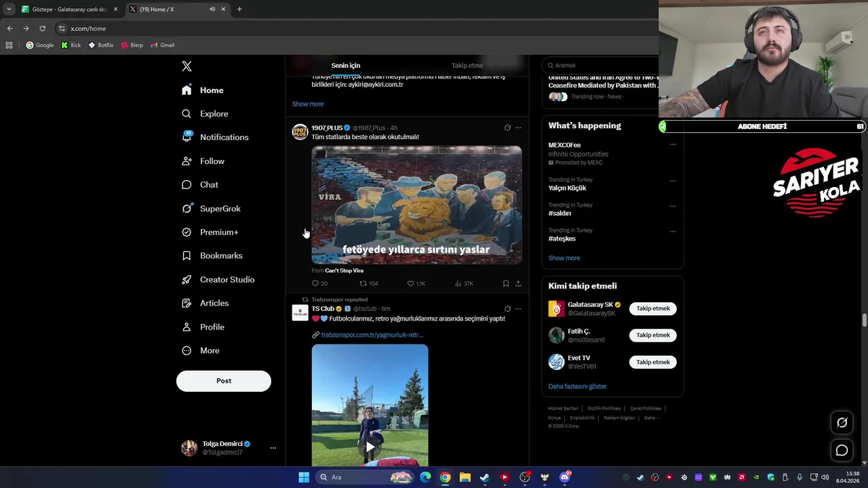Like the 1907.PLUS post
This screenshot has height=488, width=868.
tap(410, 283)
